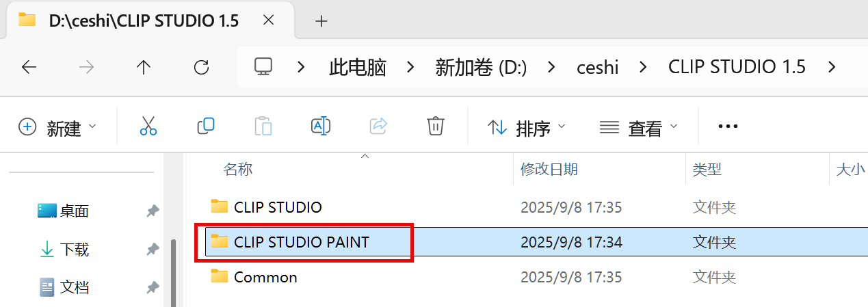Select the Common folder
Image resolution: width=868 pixels, height=307 pixels.
(x=265, y=277)
